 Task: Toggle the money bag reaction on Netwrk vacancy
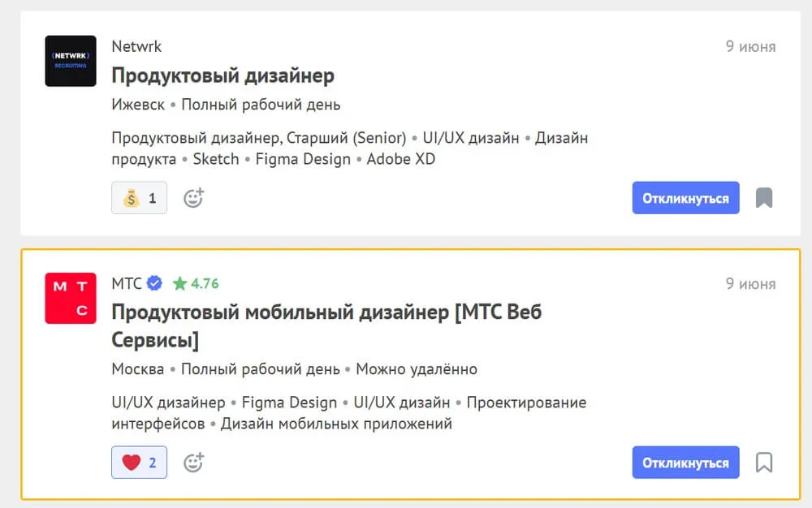click(139, 198)
